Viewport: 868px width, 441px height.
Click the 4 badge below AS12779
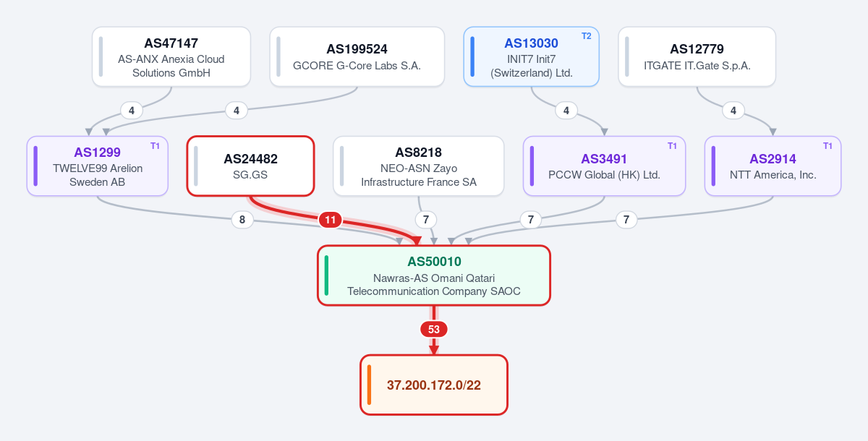tap(733, 111)
